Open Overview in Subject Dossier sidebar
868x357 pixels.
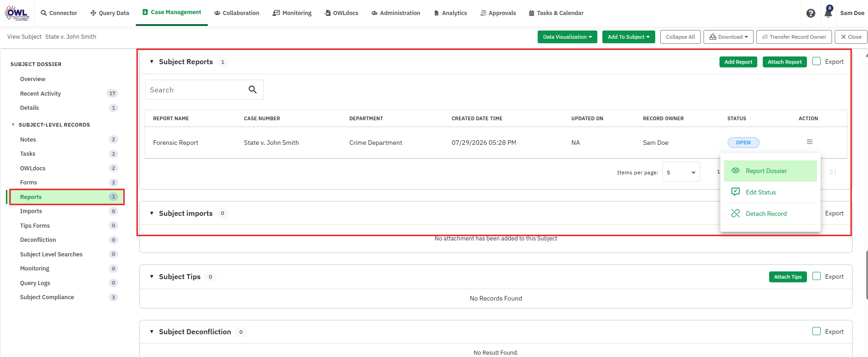coord(33,79)
